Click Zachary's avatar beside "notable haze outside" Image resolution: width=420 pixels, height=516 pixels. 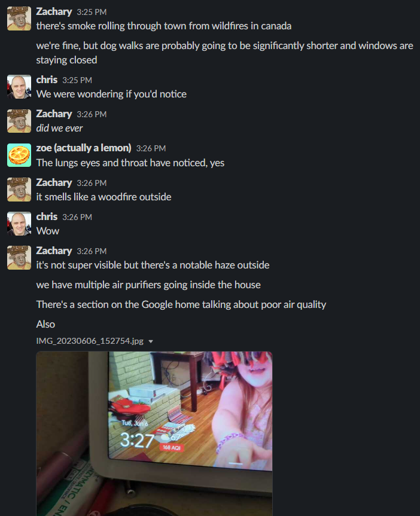pos(19,258)
